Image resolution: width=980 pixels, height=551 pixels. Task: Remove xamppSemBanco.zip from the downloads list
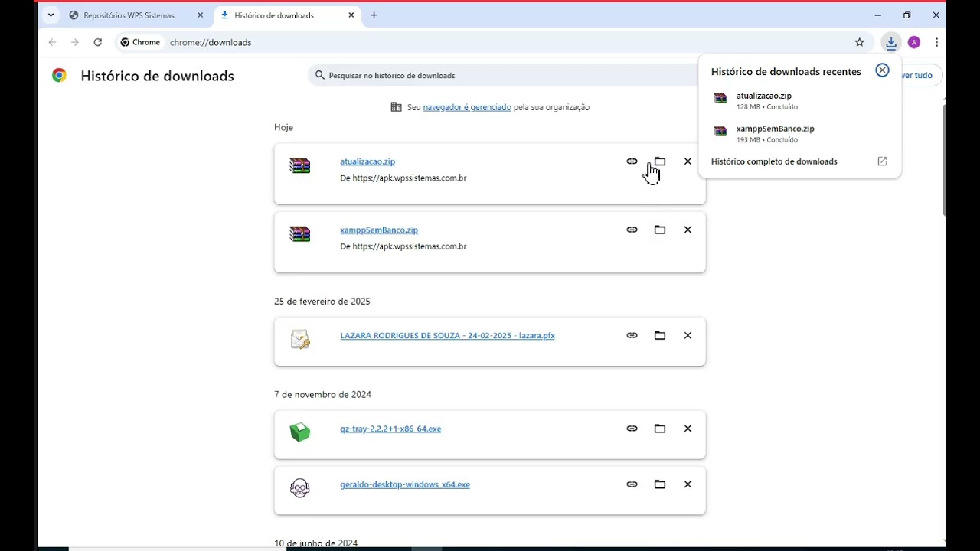coord(688,230)
